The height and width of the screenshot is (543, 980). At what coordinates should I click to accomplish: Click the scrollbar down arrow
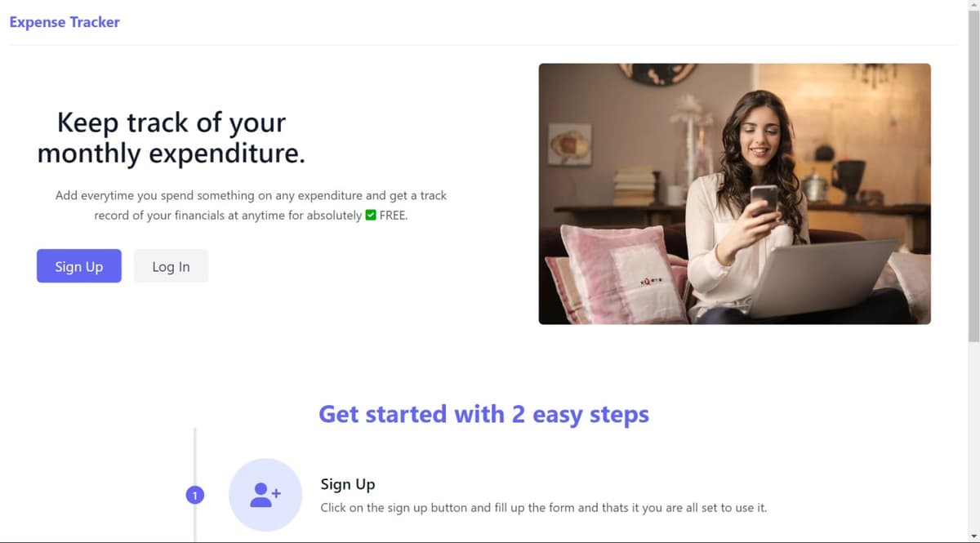coord(973,536)
